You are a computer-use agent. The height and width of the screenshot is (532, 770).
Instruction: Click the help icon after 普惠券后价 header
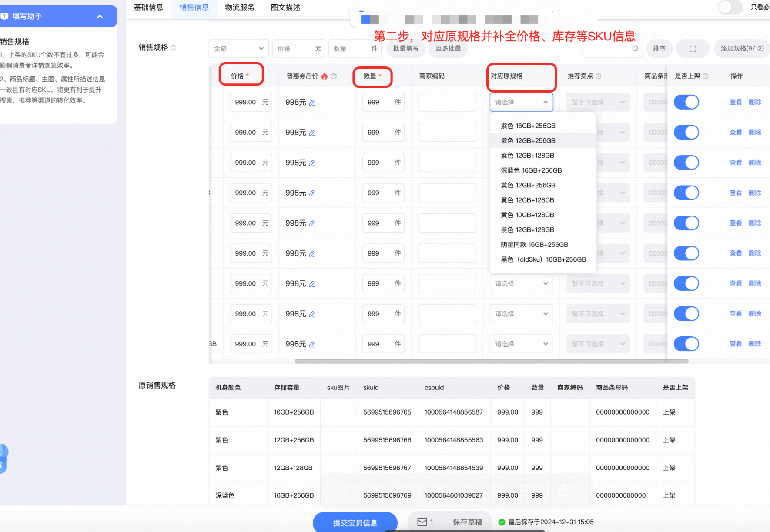334,76
